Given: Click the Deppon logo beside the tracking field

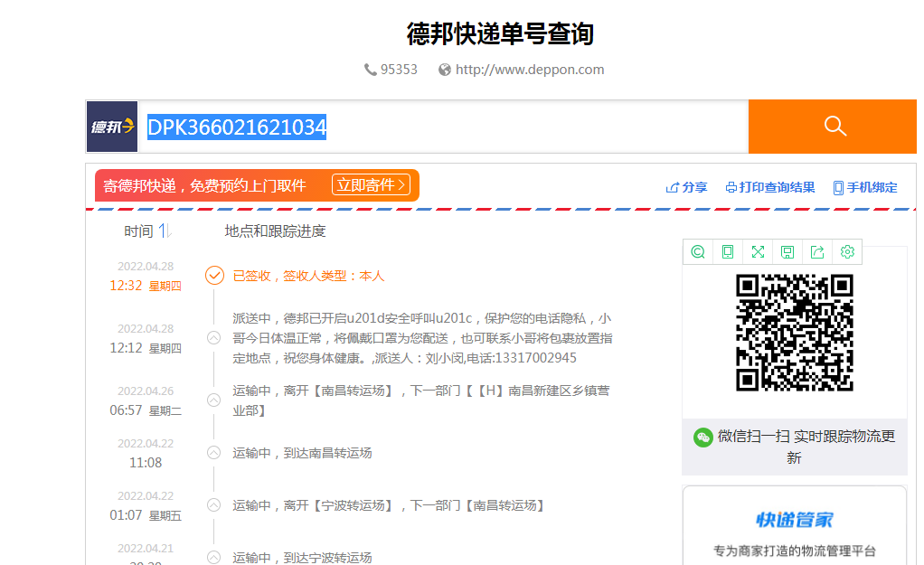Looking at the screenshot, I should coord(112,127).
